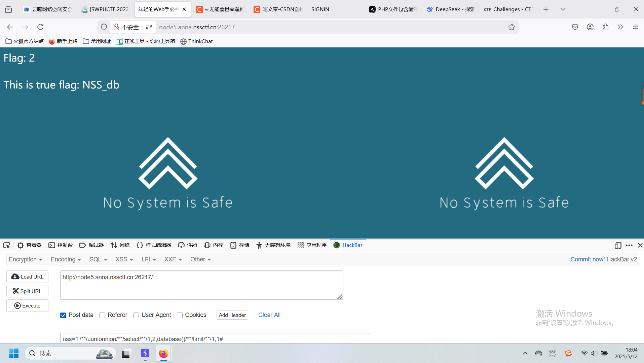Open the 调试器 debugger panel
The height and width of the screenshot is (363, 644).
[x=91, y=245]
